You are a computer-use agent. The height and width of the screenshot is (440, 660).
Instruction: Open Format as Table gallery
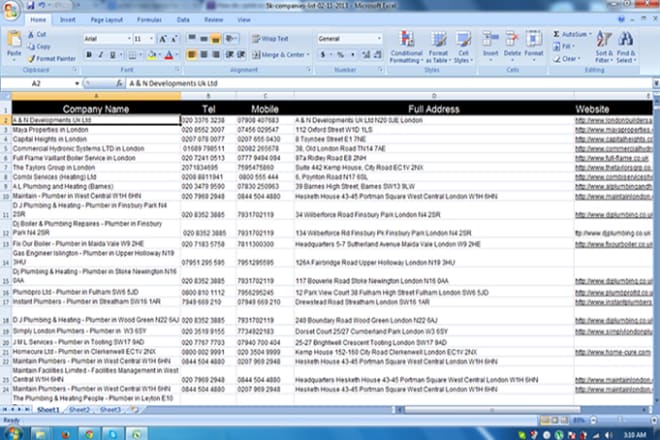tap(438, 47)
